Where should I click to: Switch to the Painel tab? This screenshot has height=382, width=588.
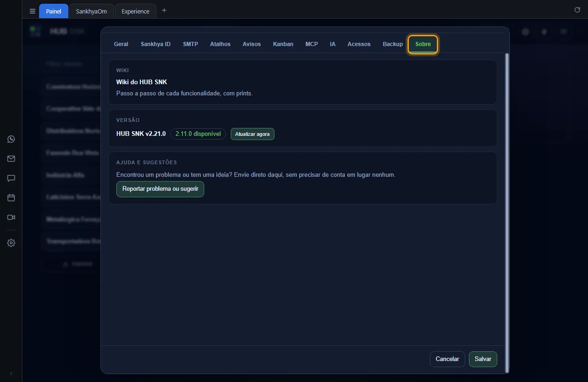[53, 11]
